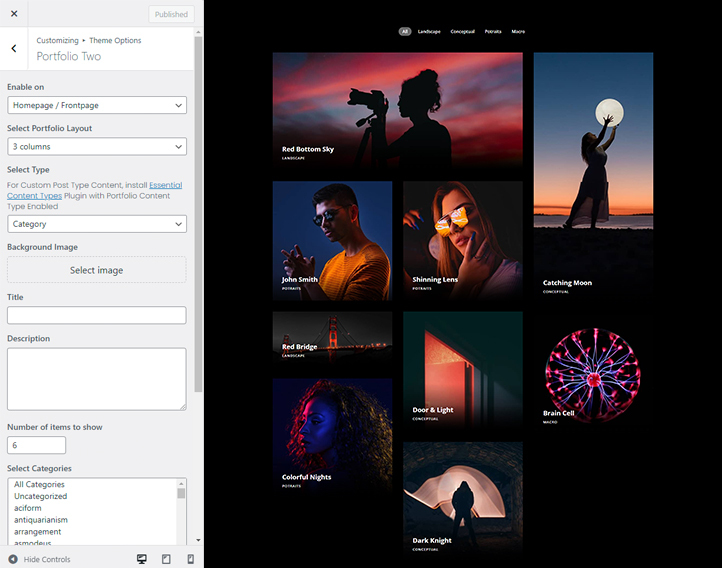Go back using the left chevron arrow
This screenshot has height=568, width=722.
pyautogui.click(x=14, y=48)
